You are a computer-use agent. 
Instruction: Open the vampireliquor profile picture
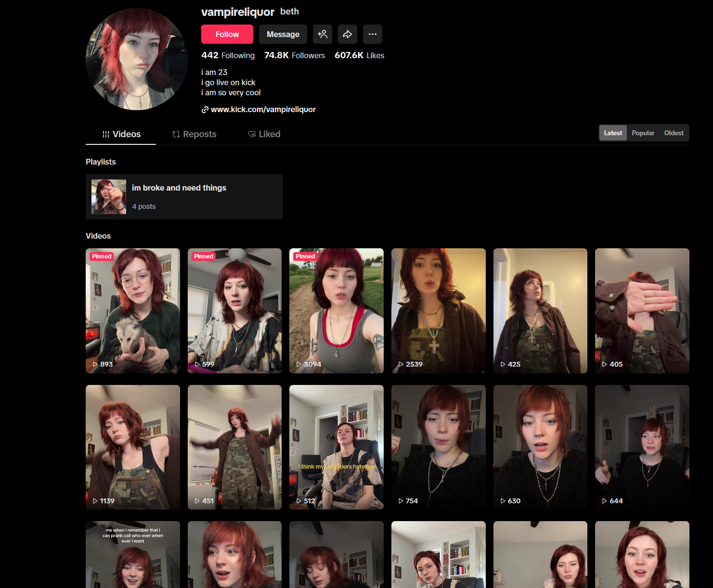pyautogui.click(x=137, y=59)
